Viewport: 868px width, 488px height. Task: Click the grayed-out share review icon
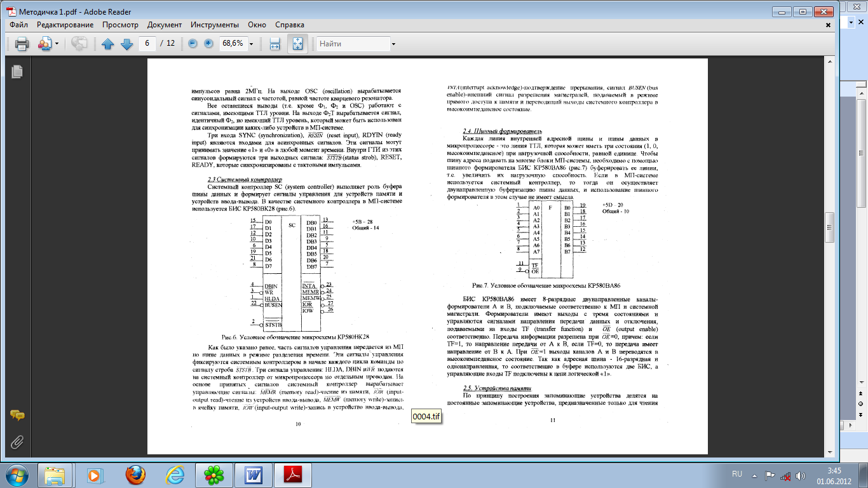79,44
